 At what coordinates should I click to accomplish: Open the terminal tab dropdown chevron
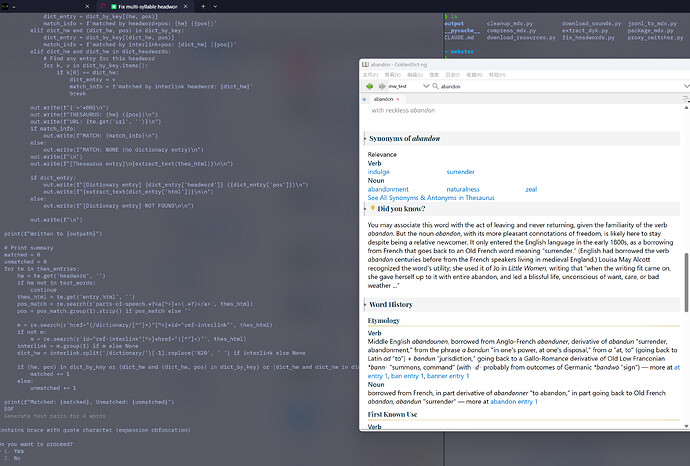(x=215, y=6)
